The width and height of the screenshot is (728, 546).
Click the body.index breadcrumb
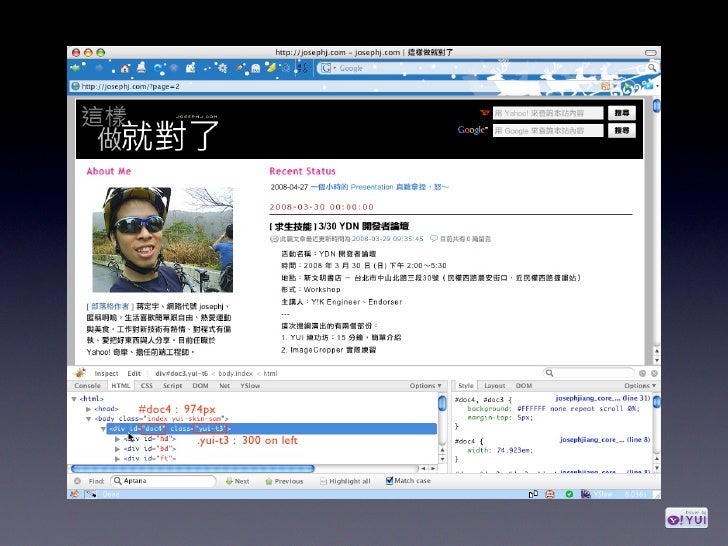[235, 373]
